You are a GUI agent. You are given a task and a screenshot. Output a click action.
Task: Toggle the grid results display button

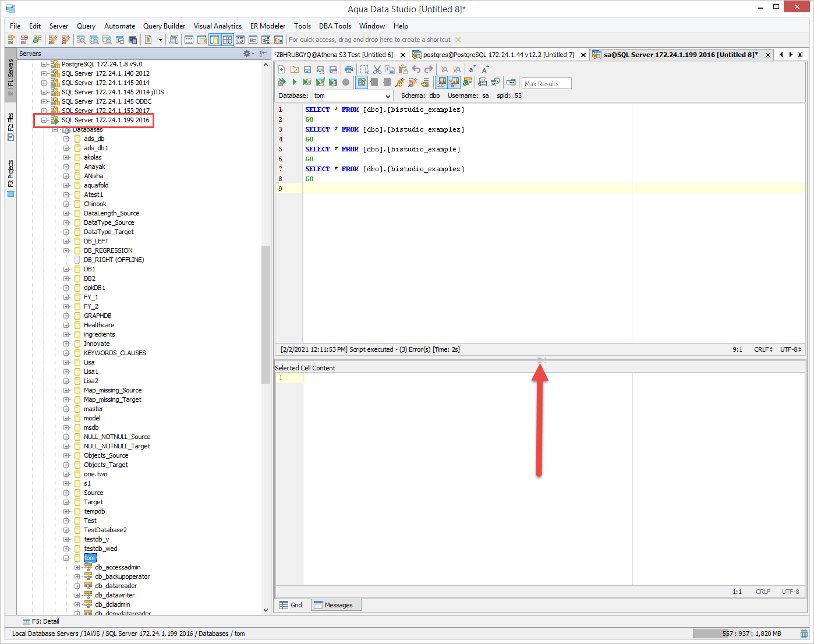[x=441, y=82]
